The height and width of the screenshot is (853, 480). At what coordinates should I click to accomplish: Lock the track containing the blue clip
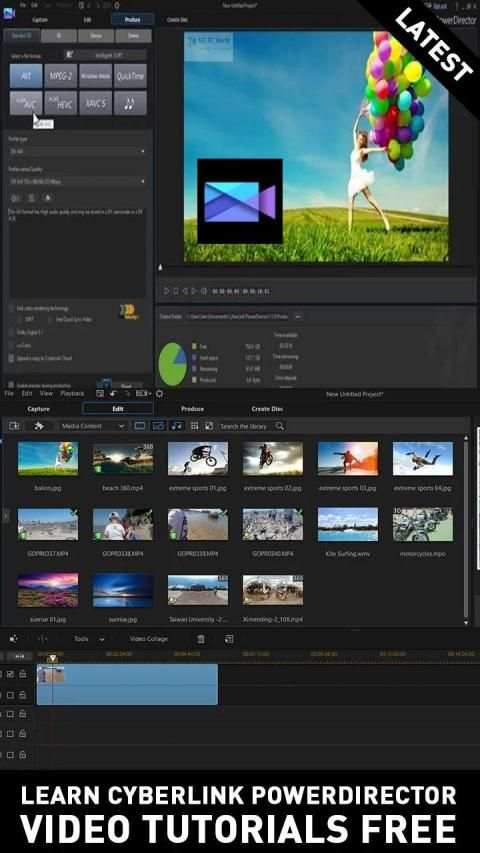(x=22, y=674)
